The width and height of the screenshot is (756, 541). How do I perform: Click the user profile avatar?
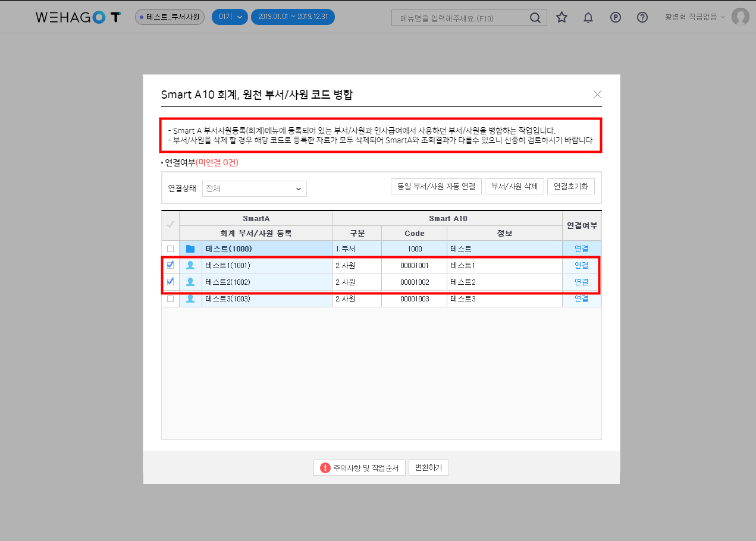point(741,17)
